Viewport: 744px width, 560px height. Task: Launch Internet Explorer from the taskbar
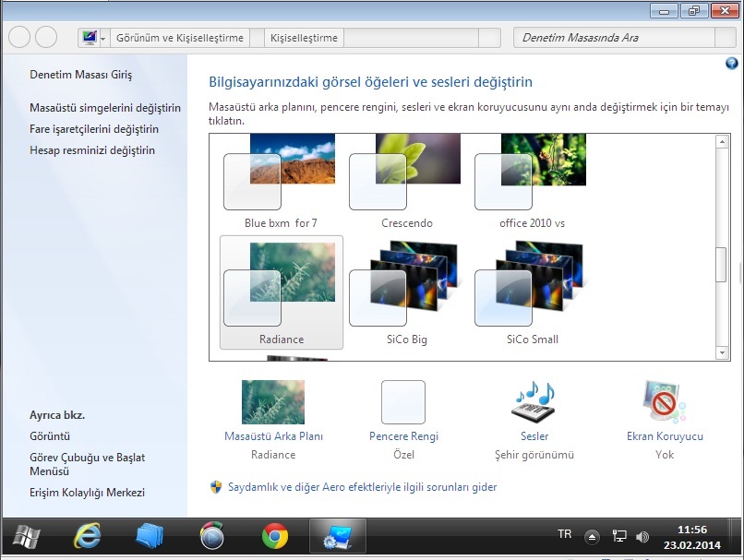click(x=88, y=536)
